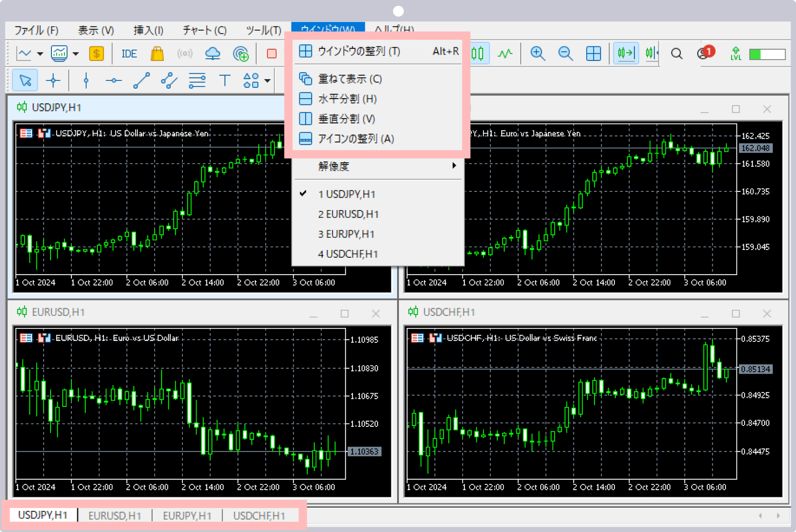This screenshot has width=796, height=532.
Task: Click the zoom out magnifier icon
Action: (565, 53)
